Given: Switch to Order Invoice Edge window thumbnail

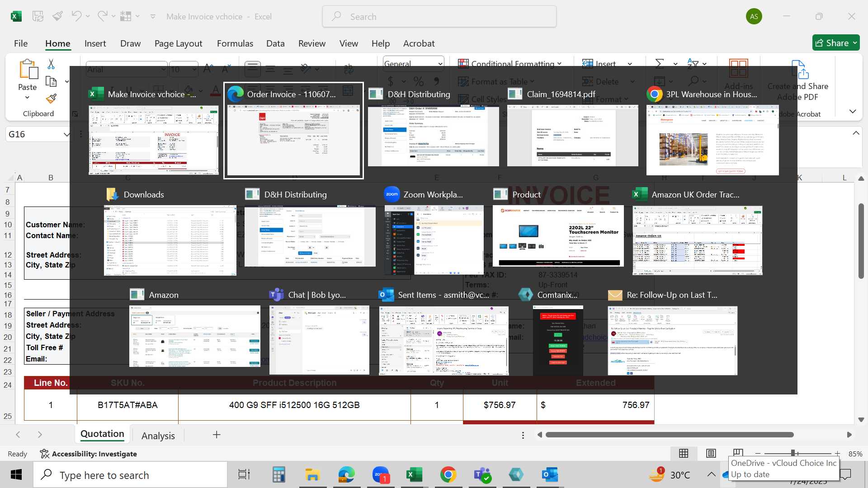Looking at the screenshot, I should (293, 131).
